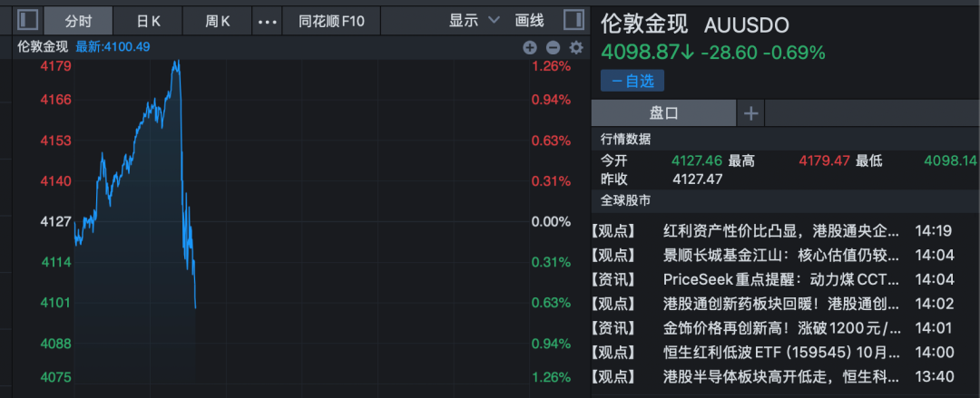
Task: Click the zoom in plus icon on chart
Action: coord(530,48)
